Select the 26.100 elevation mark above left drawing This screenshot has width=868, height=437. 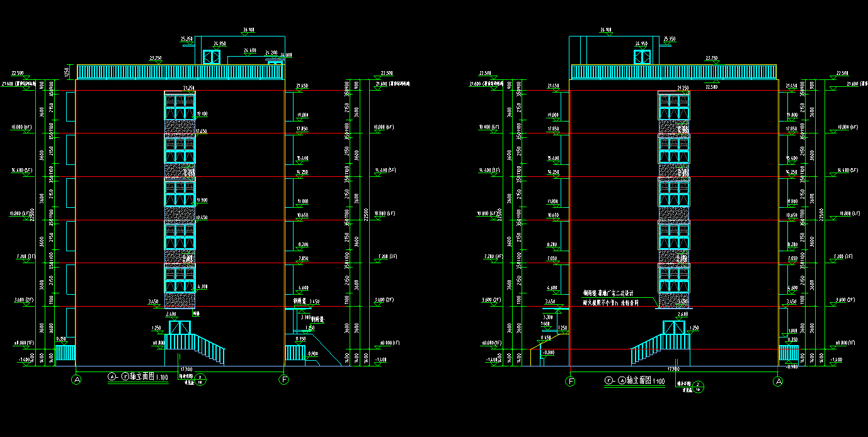click(248, 30)
